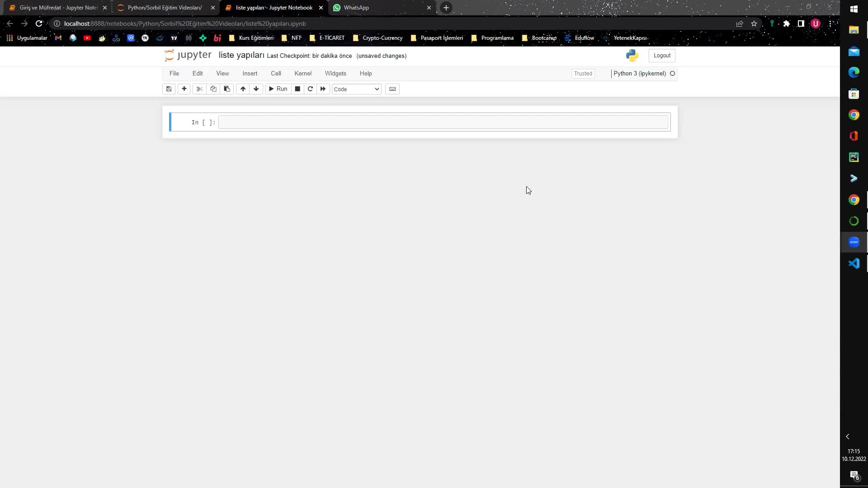Toggle the Trusted notebook status
Screen dimensions: 868x488
click(582, 73)
